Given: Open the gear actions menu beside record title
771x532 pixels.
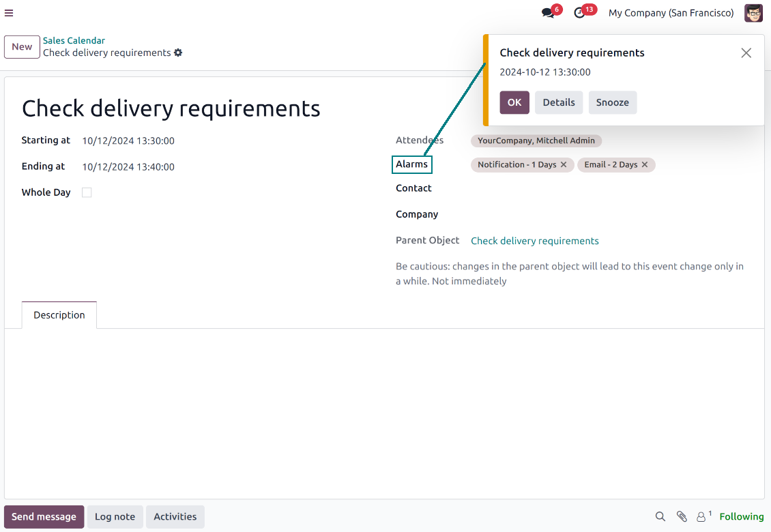Looking at the screenshot, I should pyautogui.click(x=178, y=53).
